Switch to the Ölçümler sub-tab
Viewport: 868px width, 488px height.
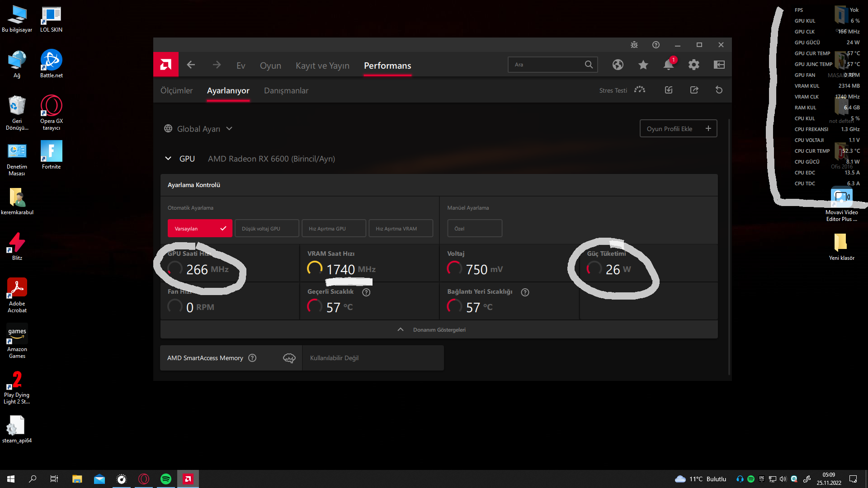click(x=176, y=90)
